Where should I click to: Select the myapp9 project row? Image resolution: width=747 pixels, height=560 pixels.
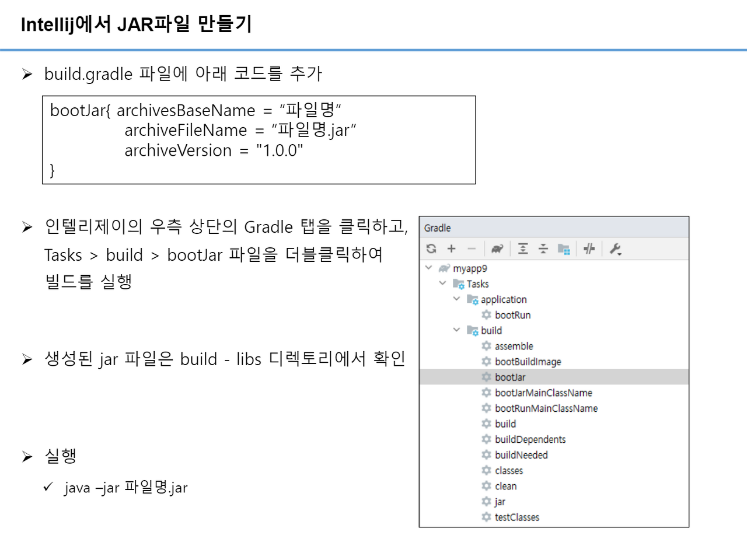tap(554, 268)
